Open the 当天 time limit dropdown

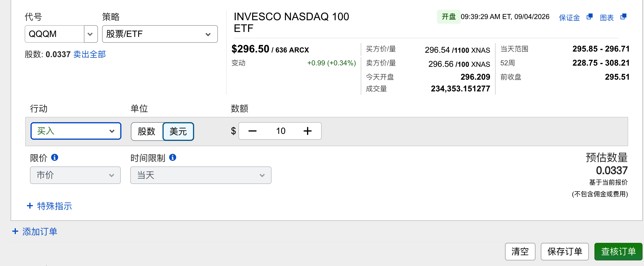(201, 175)
